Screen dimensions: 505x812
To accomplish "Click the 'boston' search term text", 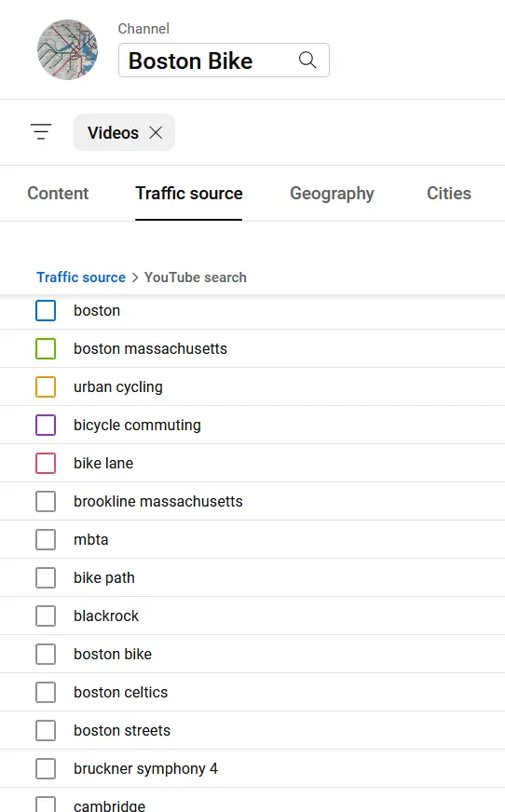I will pos(97,311).
